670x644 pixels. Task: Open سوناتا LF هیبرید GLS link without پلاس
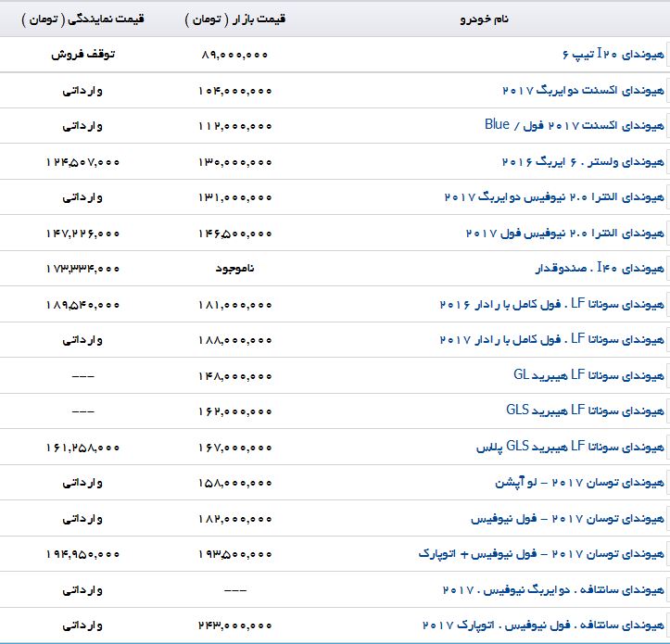pos(585,410)
